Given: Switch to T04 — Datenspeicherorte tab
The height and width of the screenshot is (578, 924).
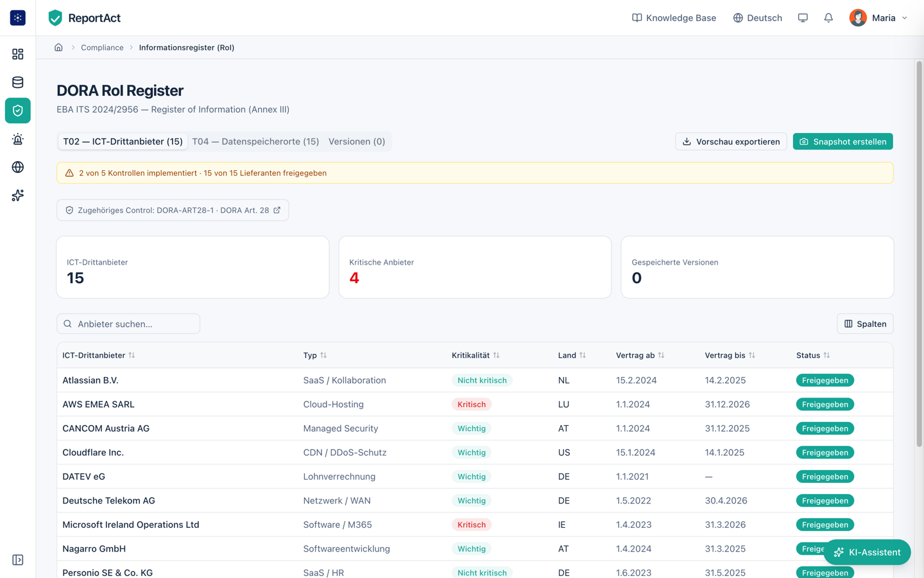Looking at the screenshot, I should (x=255, y=141).
